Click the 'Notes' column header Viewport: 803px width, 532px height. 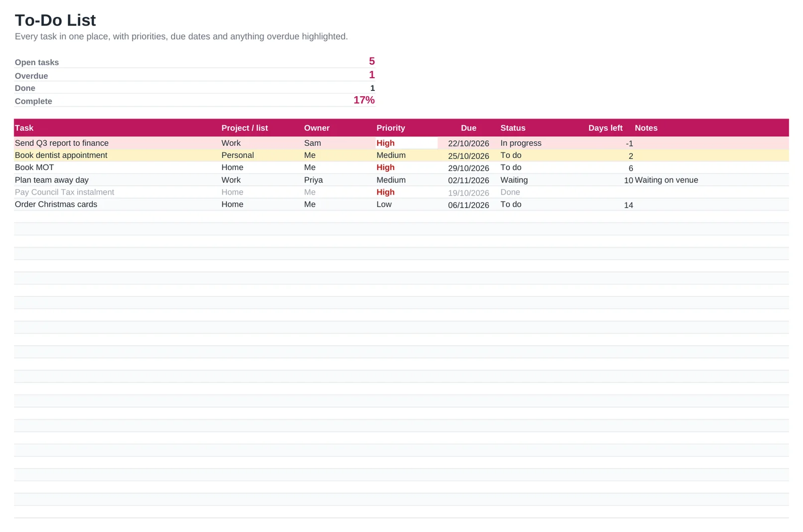(646, 128)
